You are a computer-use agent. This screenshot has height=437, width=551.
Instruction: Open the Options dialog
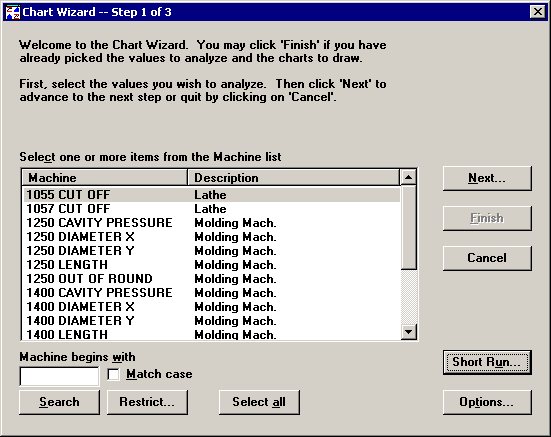[487, 402]
